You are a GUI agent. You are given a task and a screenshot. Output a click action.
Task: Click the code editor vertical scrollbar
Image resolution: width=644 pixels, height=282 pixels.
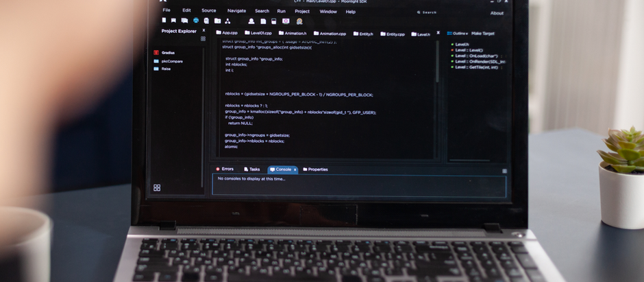click(x=436, y=62)
